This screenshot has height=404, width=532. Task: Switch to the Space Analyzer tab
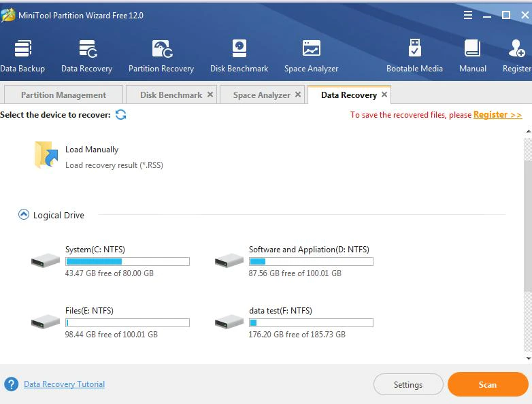click(262, 95)
